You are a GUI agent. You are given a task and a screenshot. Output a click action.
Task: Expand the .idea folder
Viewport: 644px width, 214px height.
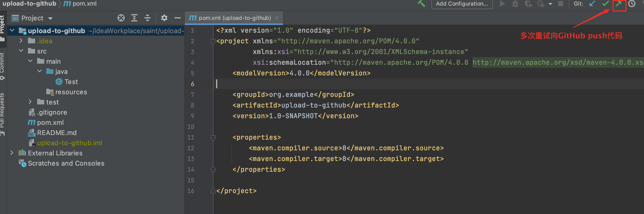(x=21, y=41)
